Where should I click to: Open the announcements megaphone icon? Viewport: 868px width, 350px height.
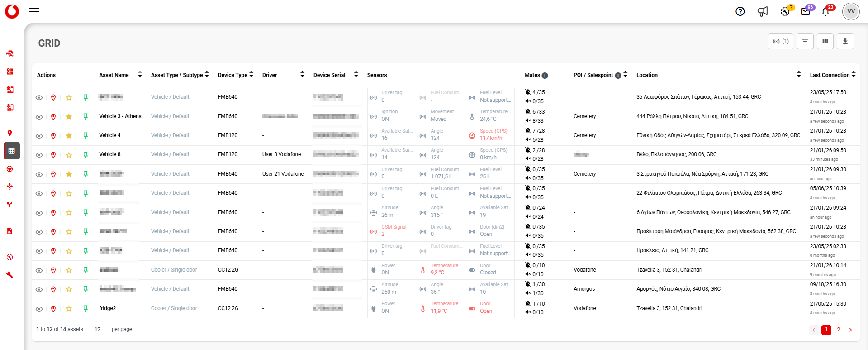coord(763,12)
